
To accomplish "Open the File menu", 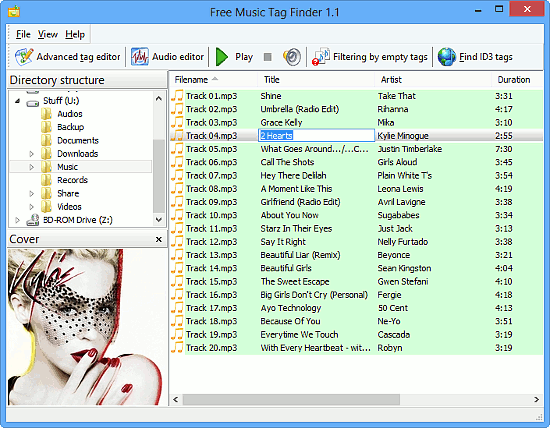I will click(23, 34).
